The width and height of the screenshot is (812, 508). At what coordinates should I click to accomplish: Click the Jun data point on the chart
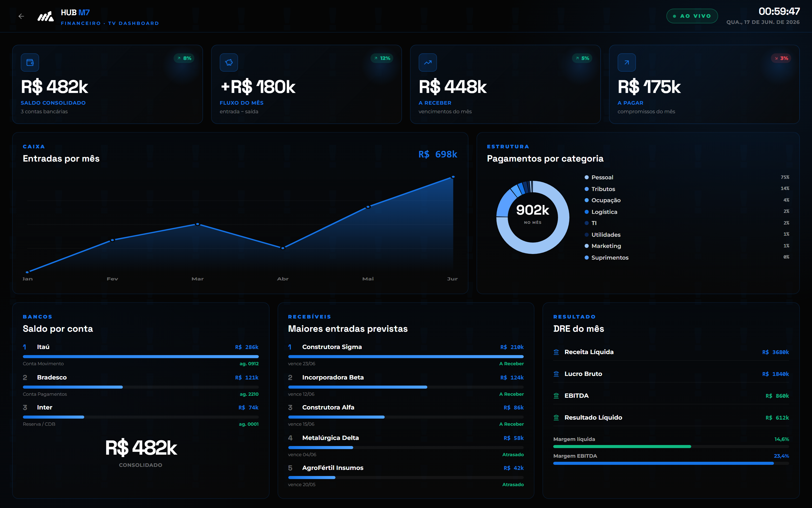tap(453, 177)
